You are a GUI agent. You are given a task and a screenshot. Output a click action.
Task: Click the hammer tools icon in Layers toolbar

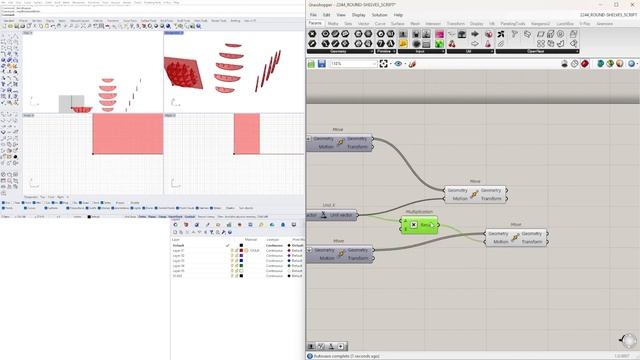[x=224, y=232]
